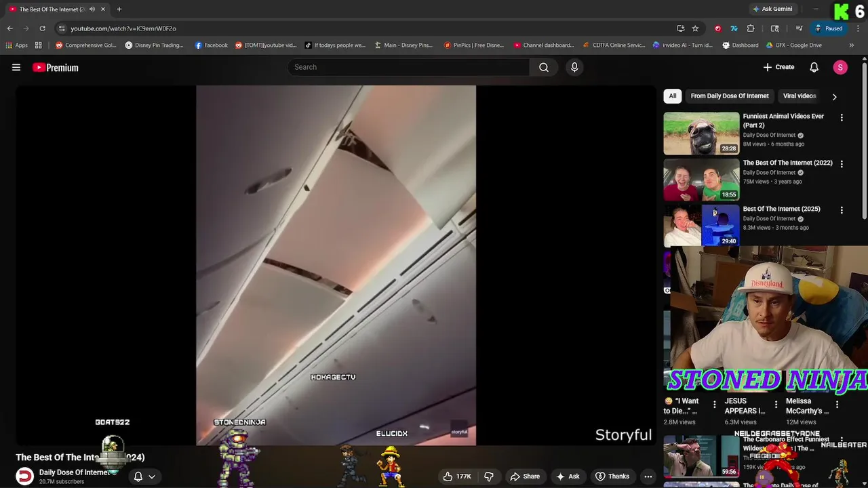Open Comprehensive Gol... bookmark

coord(86,45)
